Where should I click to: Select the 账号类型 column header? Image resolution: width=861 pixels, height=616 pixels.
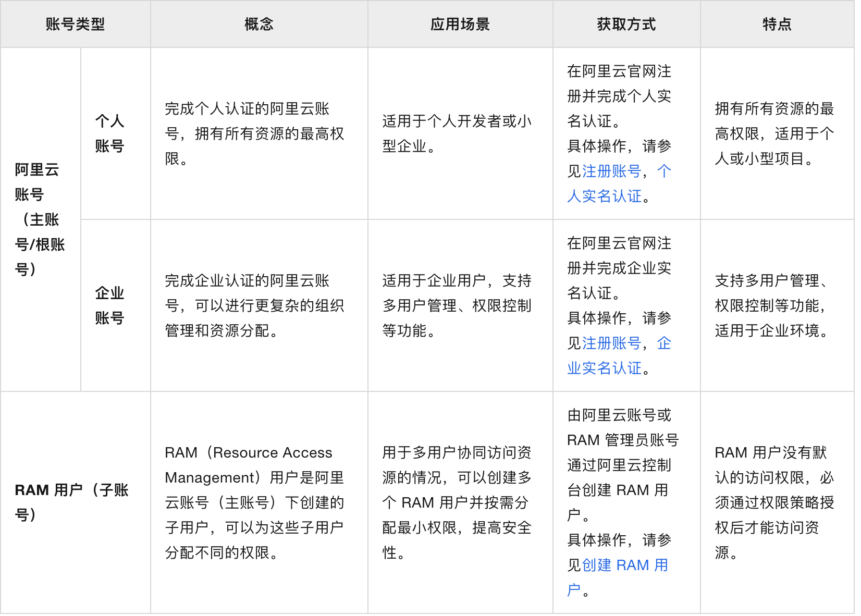[x=76, y=24]
